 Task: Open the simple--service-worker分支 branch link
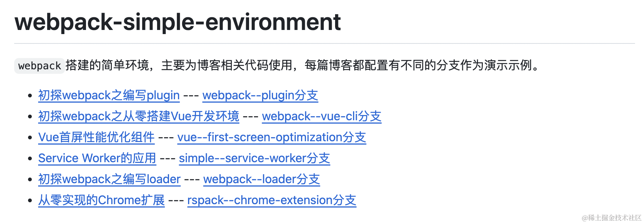click(254, 158)
